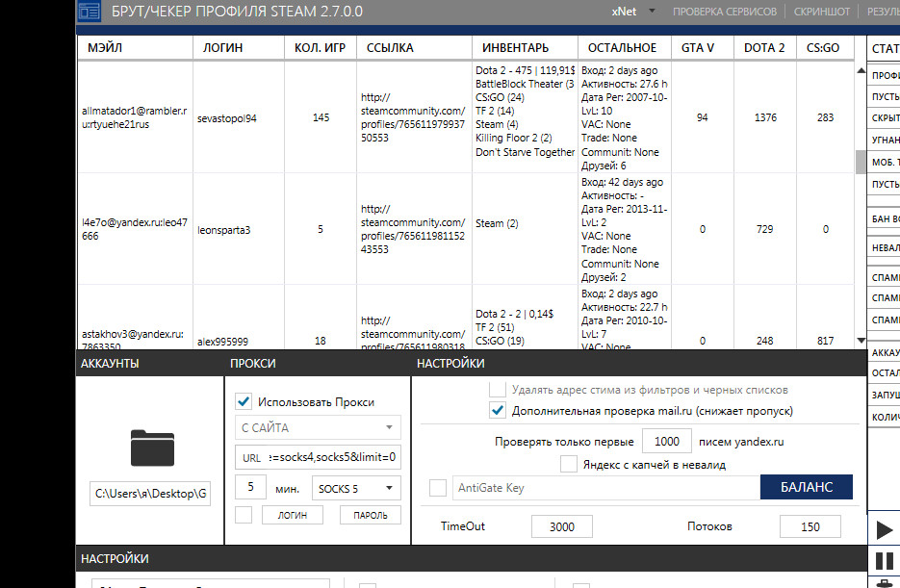Click the proxy URL input field
This screenshot has width=900, height=588.
(x=318, y=457)
